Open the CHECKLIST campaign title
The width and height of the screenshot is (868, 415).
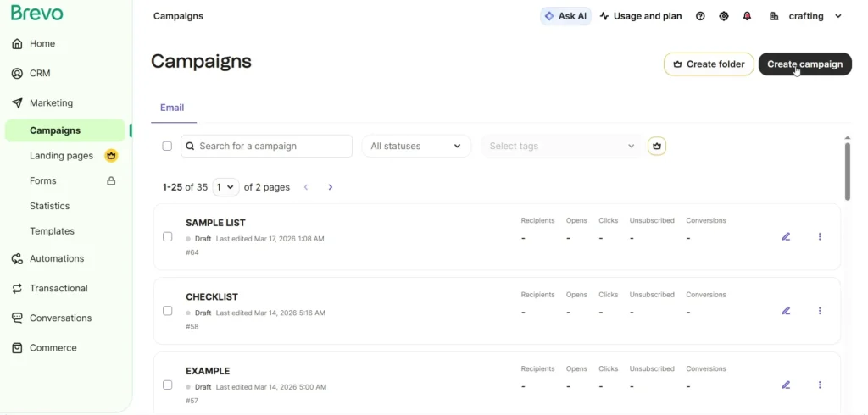tap(212, 297)
